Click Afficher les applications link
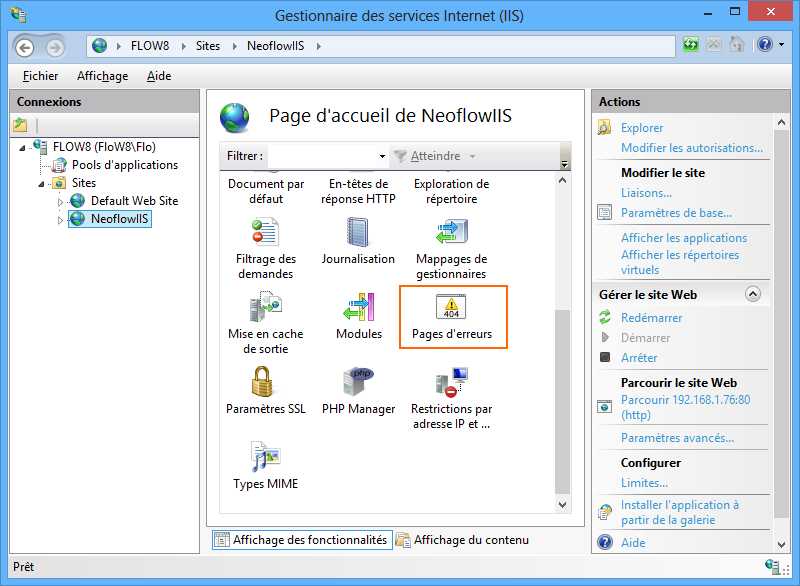800x586 pixels. [684, 238]
